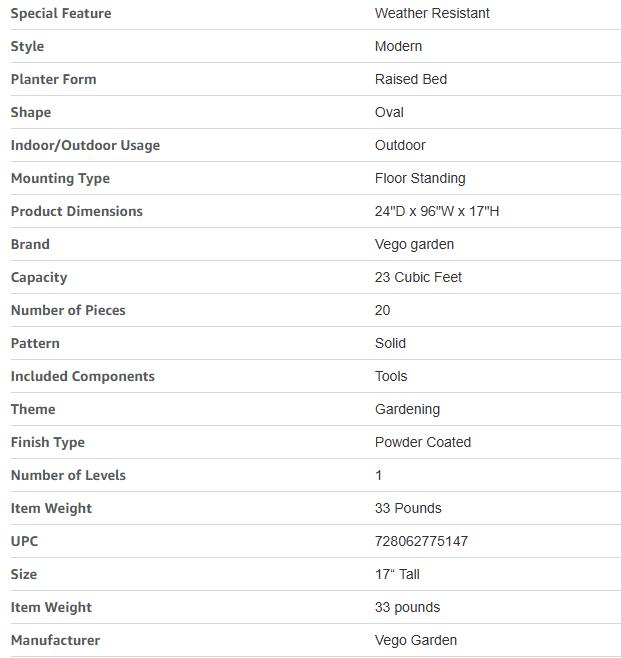
Task: Click the "Planter Form" label
Action: click(53, 79)
